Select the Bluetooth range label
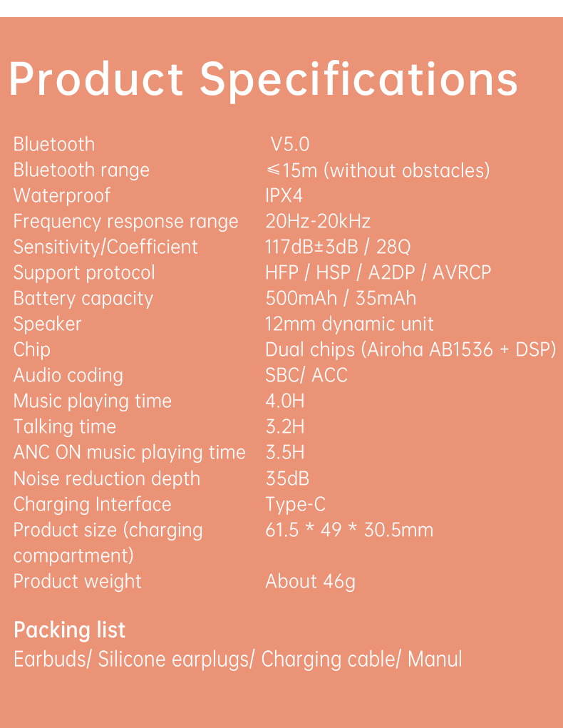Screen dimensions: 563x728 pos(81,170)
